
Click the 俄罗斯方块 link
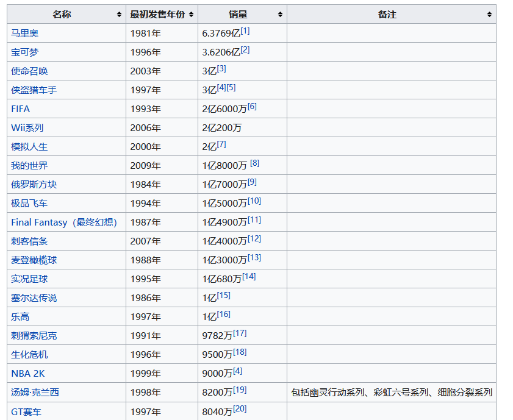tap(34, 185)
